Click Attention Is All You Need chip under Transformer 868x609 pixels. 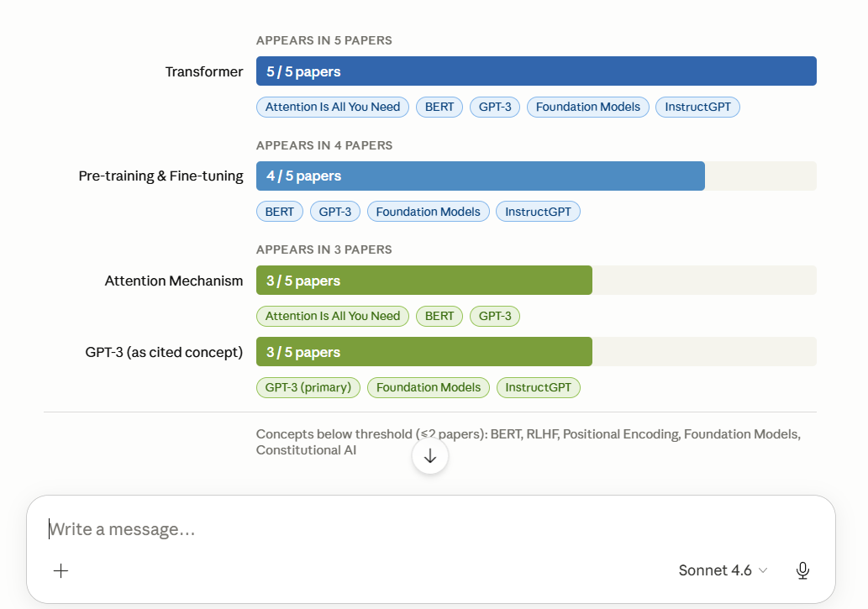332,107
